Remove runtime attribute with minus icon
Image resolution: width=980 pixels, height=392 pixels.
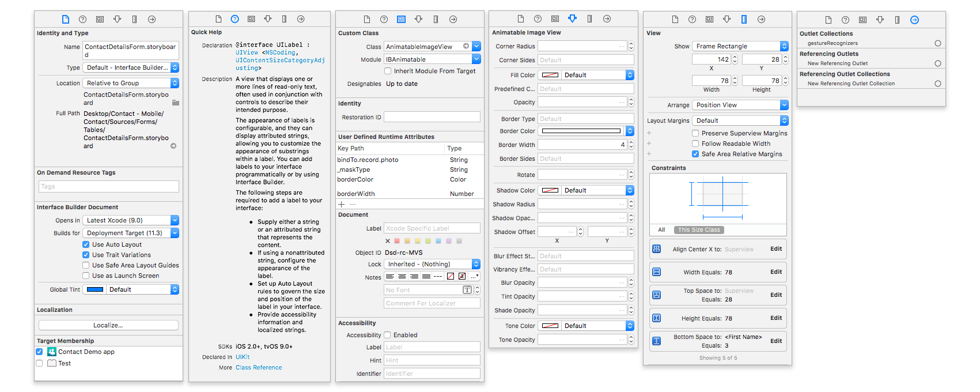pyautogui.click(x=353, y=204)
